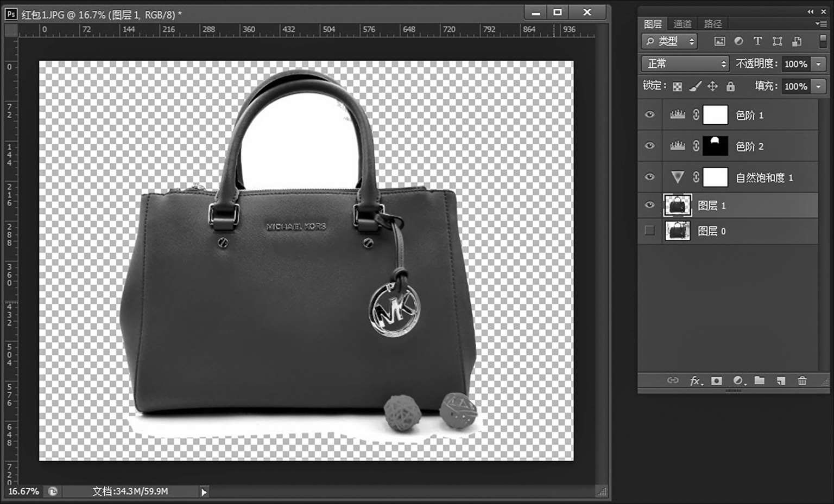Click the 色阶 2 black mask thumbnail
Screen dimensions: 834x504
click(715, 145)
